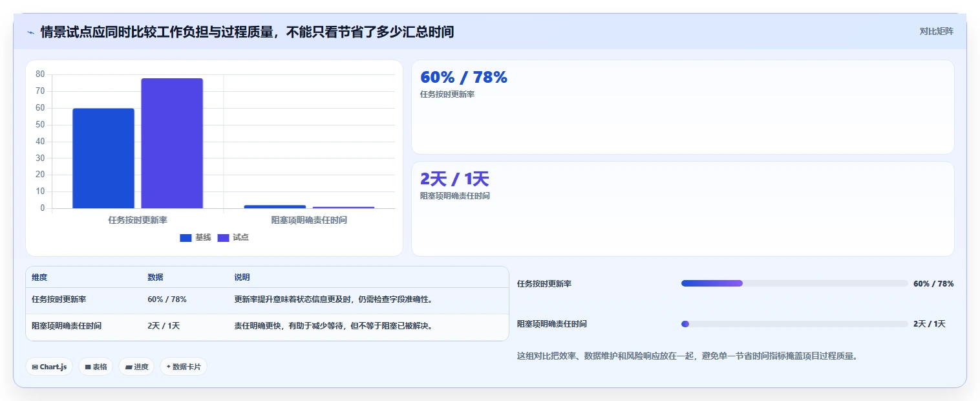Click the note starting 更新率提升意味着

333,299
